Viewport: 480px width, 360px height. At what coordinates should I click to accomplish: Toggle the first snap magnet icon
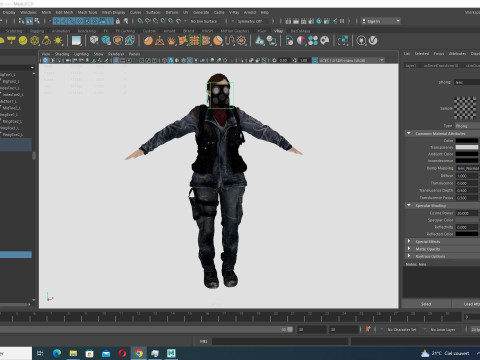[140, 21]
